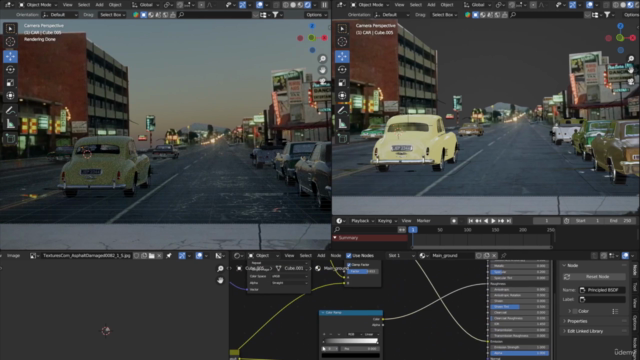Select the Add Cube tool in left viewport
The width and height of the screenshot is (640, 360).
[x=10, y=138]
